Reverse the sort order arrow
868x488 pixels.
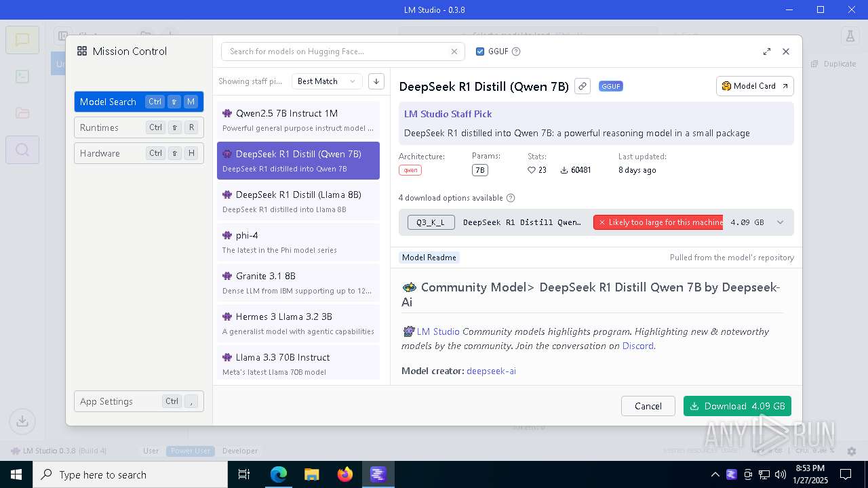coord(376,81)
